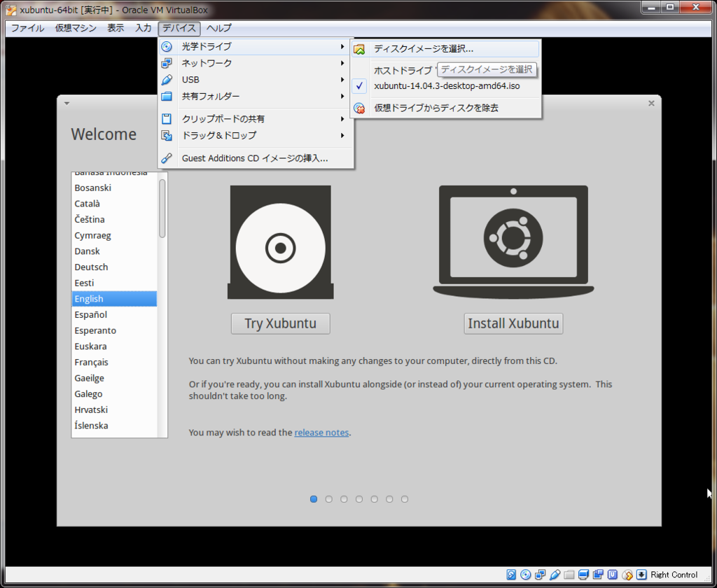Close the デバイス menu in the menu bar
717x588 pixels.
179,28
